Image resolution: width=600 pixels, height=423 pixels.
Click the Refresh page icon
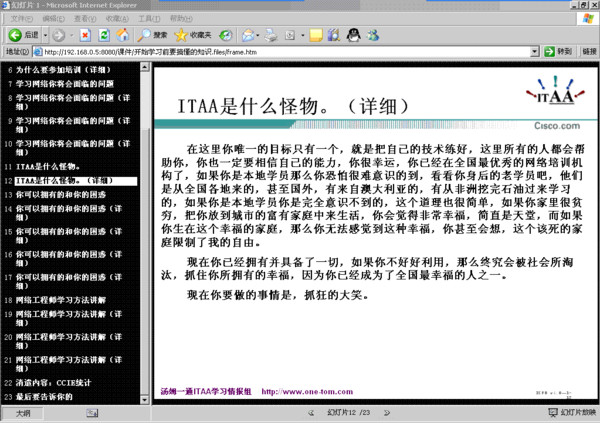coord(104,35)
